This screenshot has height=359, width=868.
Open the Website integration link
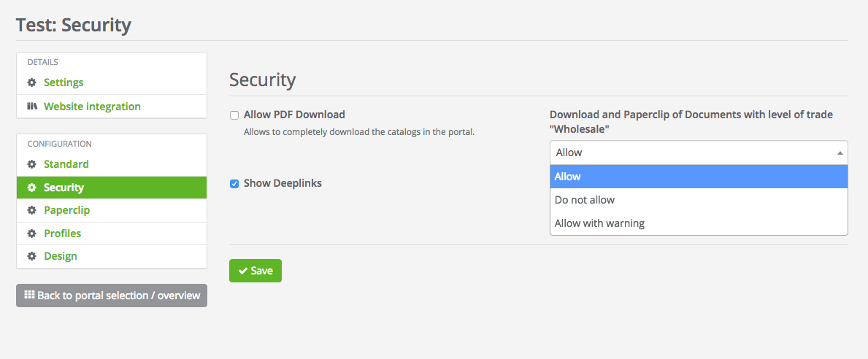coord(92,107)
